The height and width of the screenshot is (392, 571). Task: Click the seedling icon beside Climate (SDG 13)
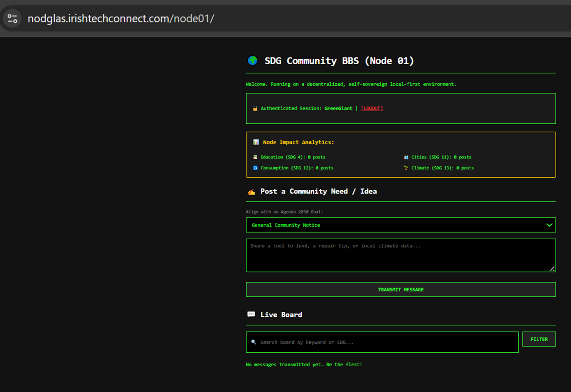click(406, 168)
